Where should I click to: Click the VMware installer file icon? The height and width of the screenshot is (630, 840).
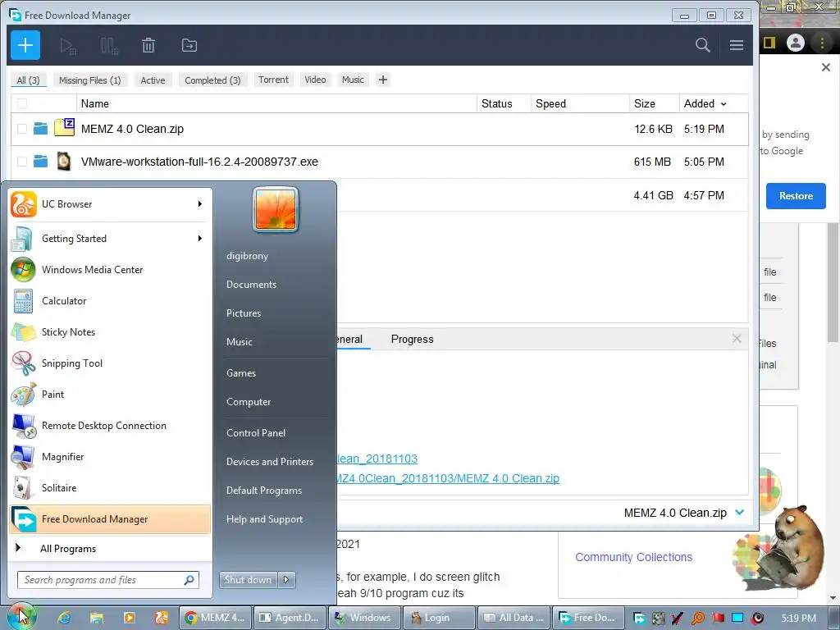64,162
